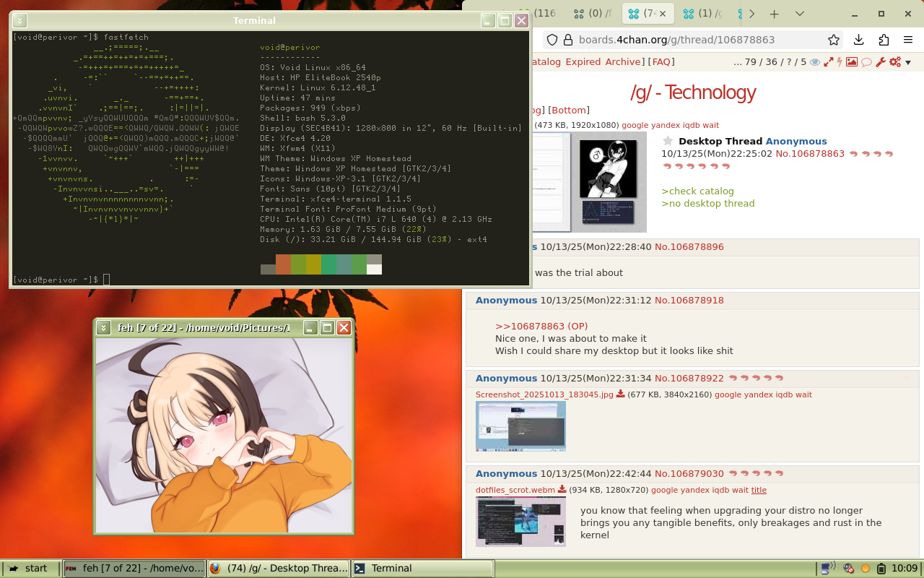Click the teal-green swatch in fastfetch palette
The height and width of the screenshot is (578, 924).
328,264
